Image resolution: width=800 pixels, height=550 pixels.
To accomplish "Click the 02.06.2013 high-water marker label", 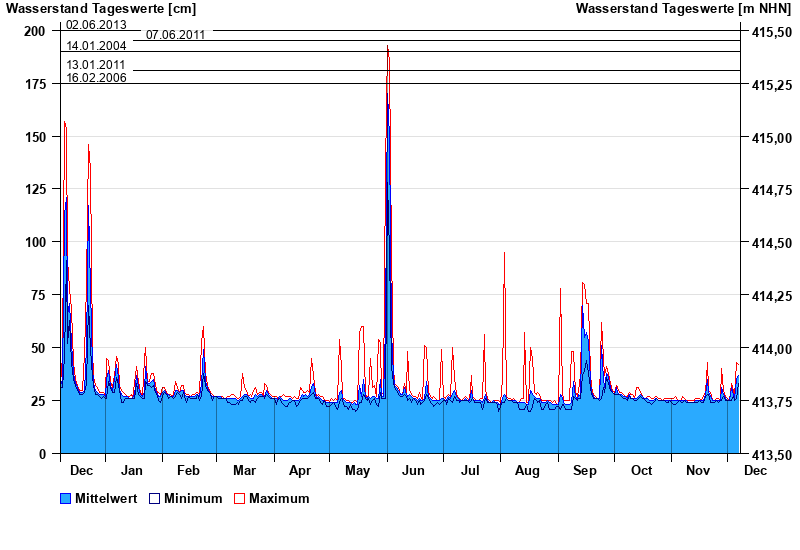I will pyautogui.click(x=96, y=25).
